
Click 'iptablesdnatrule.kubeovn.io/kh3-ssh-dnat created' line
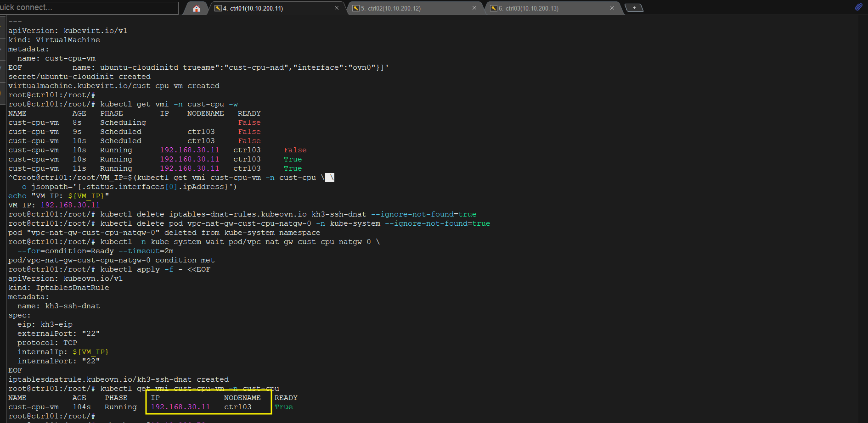click(x=118, y=379)
